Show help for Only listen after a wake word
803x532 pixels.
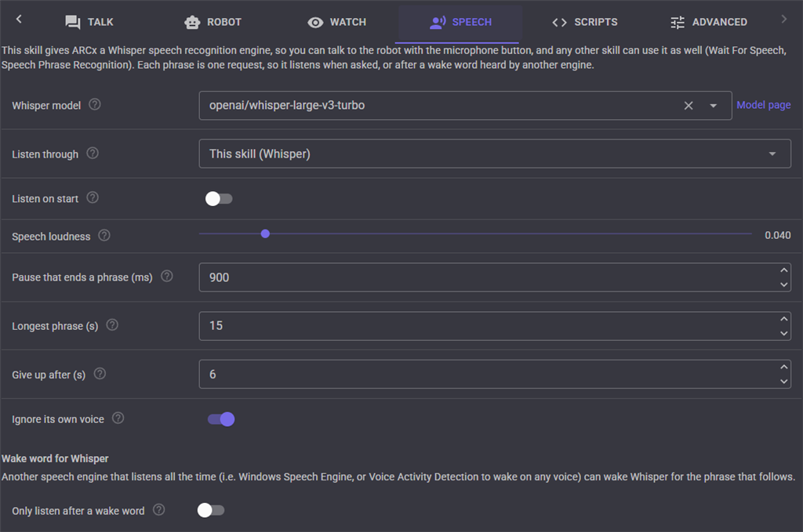tap(158, 509)
